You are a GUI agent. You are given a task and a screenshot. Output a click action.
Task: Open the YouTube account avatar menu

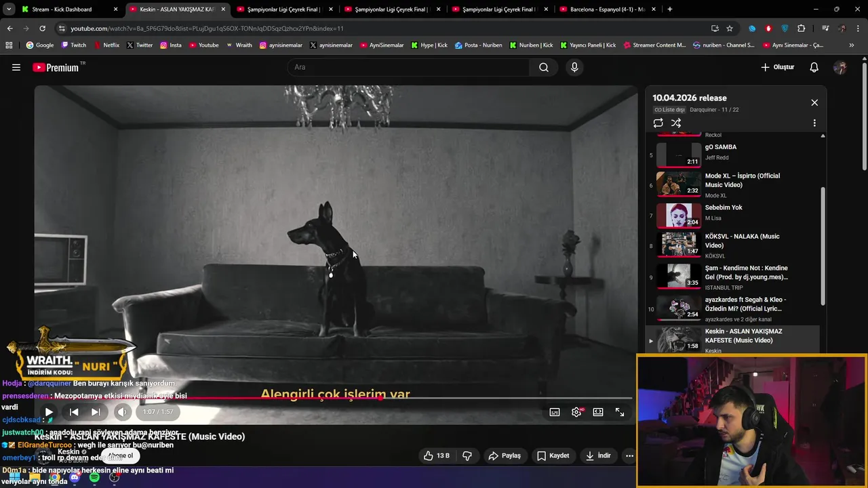[840, 67]
